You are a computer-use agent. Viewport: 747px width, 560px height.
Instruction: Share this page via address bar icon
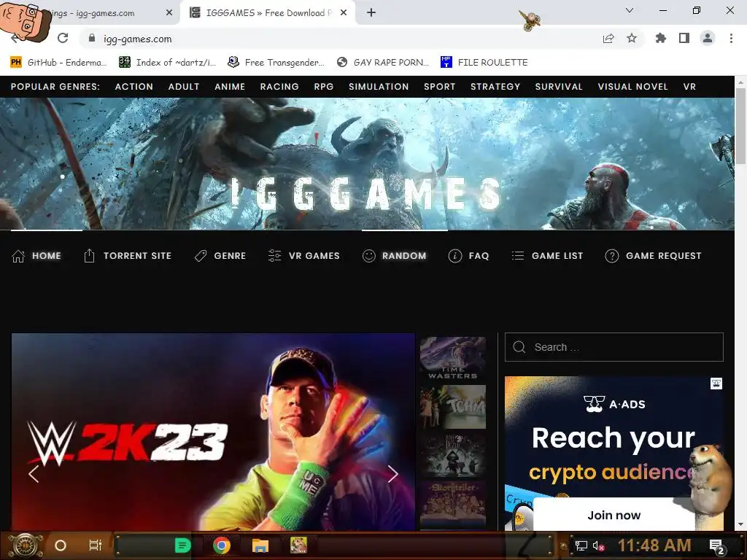pos(608,39)
